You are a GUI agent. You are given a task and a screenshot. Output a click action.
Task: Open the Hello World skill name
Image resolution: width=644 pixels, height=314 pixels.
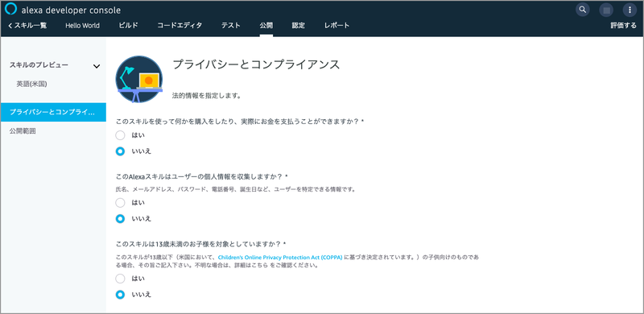(x=82, y=26)
